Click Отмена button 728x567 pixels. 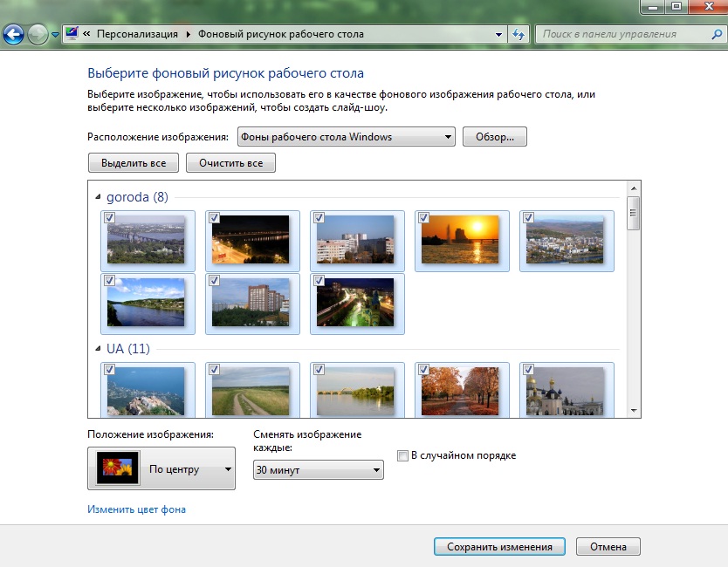[x=608, y=547]
